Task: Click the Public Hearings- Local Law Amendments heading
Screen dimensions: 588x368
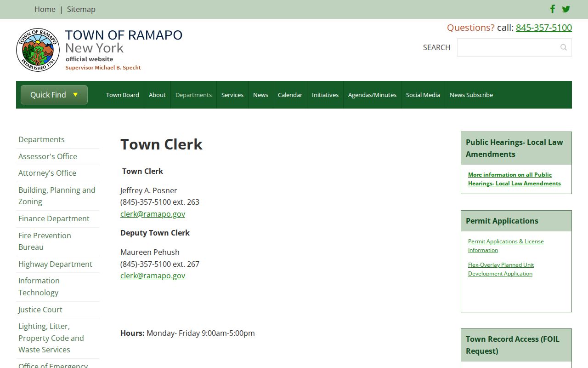Action: click(514, 148)
